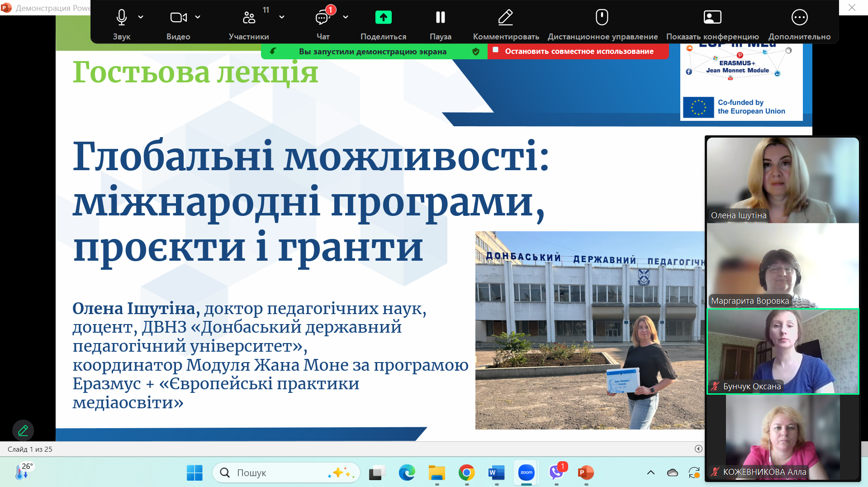Click the green Поделиться share button

point(383,24)
